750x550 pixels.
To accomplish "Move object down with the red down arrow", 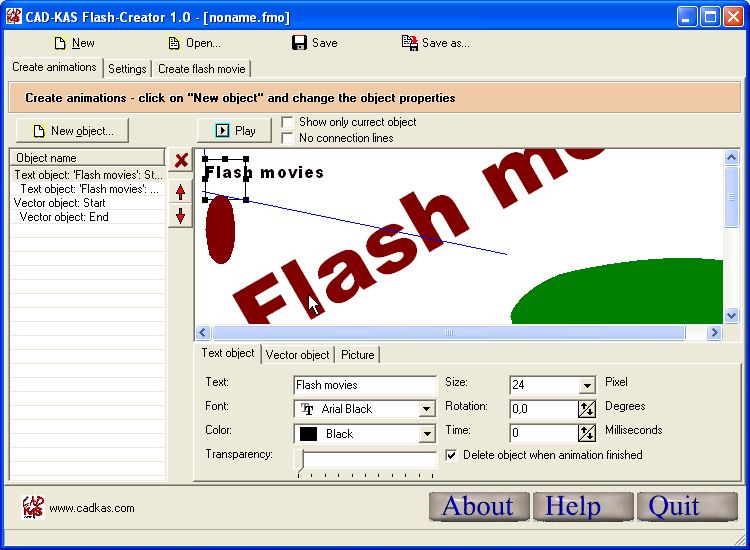I will pyautogui.click(x=180, y=216).
